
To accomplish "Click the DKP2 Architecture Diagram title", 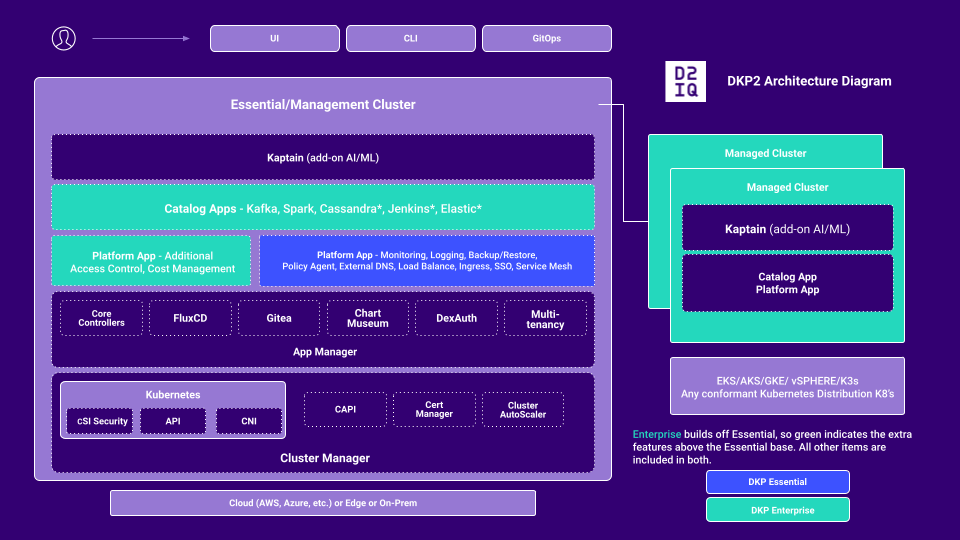I will pos(809,81).
